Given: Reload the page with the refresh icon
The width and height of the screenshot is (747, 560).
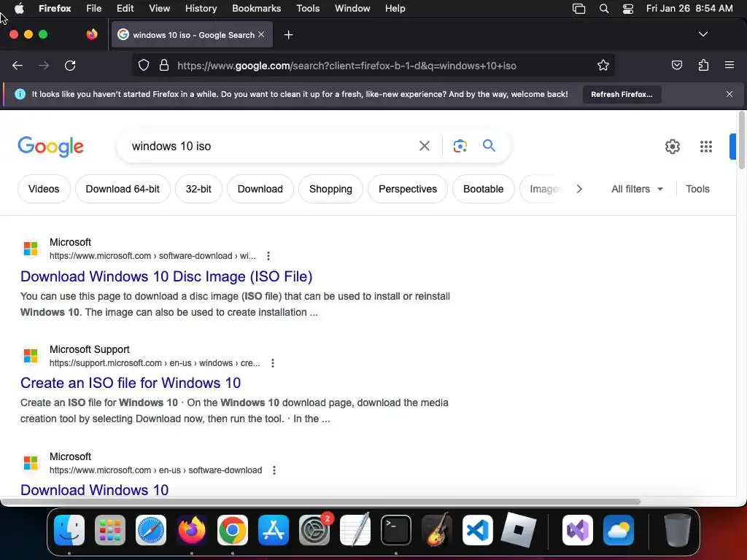Looking at the screenshot, I should [70, 66].
